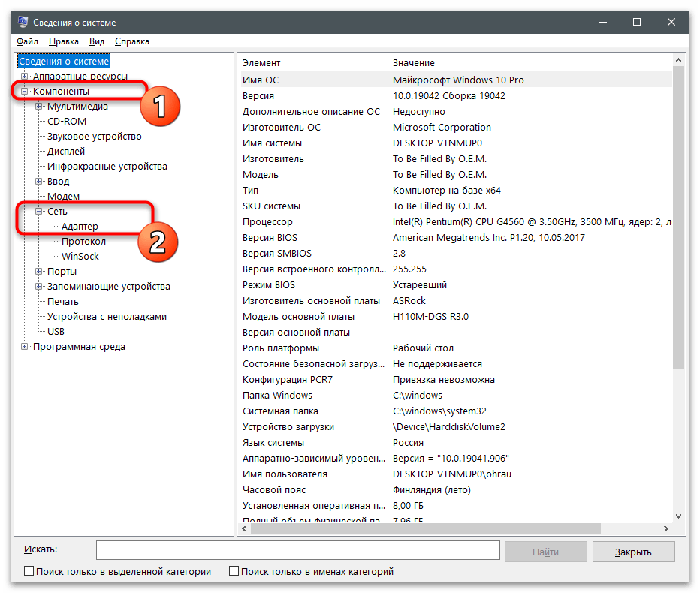Expand the Мультимедиа tree node
Screen dimensions: 700x593
(x=39, y=107)
